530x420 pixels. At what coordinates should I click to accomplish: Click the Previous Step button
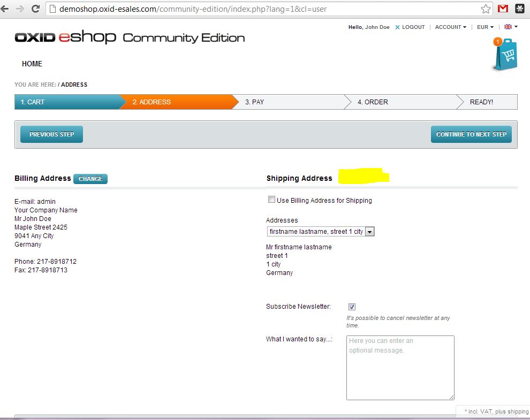point(51,134)
